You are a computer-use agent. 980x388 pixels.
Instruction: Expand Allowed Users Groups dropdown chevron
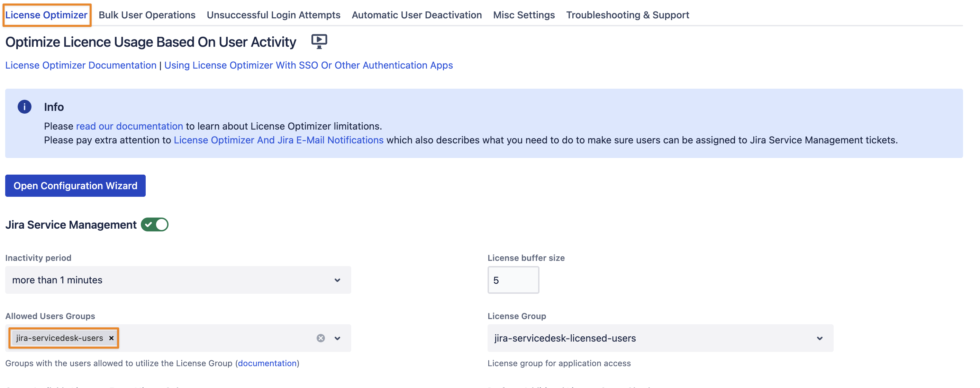tap(337, 338)
